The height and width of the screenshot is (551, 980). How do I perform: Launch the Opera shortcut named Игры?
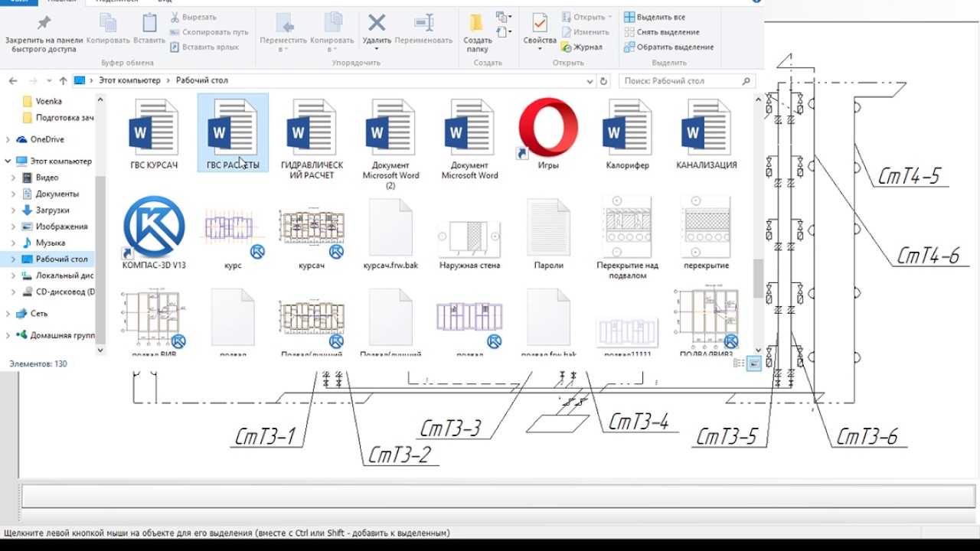(548, 133)
